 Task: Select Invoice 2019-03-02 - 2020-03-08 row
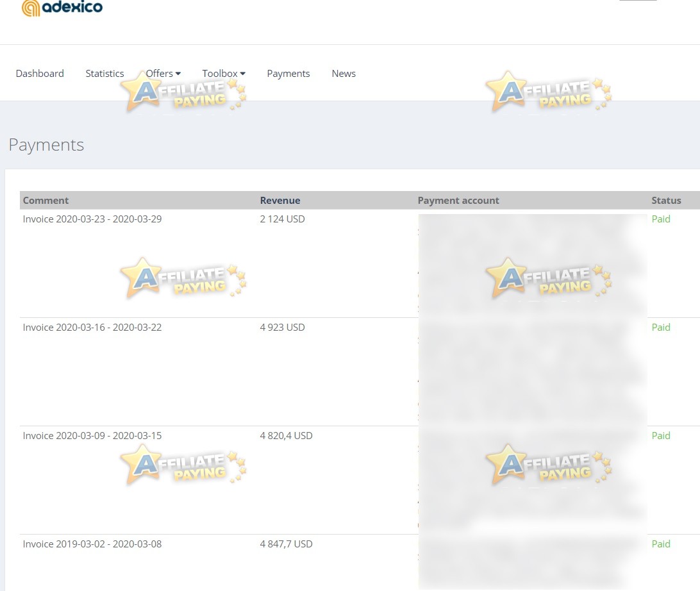(x=360, y=563)
